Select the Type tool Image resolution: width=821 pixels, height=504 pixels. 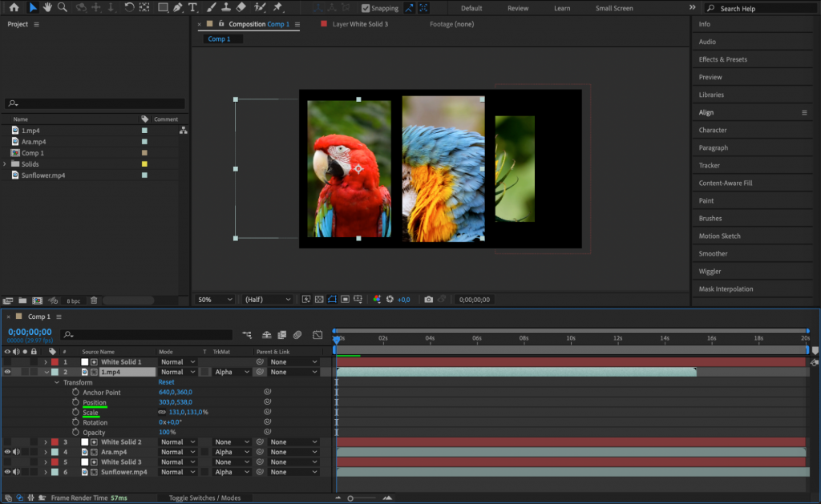click(192, 7)
